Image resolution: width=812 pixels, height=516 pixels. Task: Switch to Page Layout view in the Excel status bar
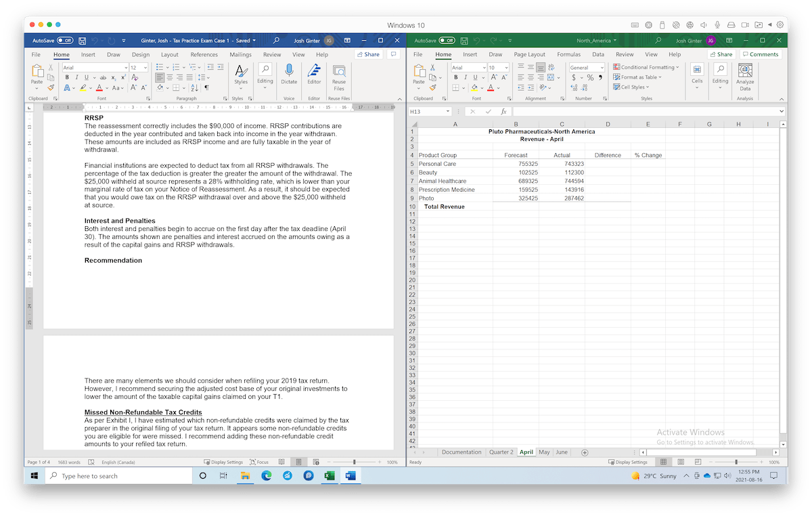(x=679, y=462)
